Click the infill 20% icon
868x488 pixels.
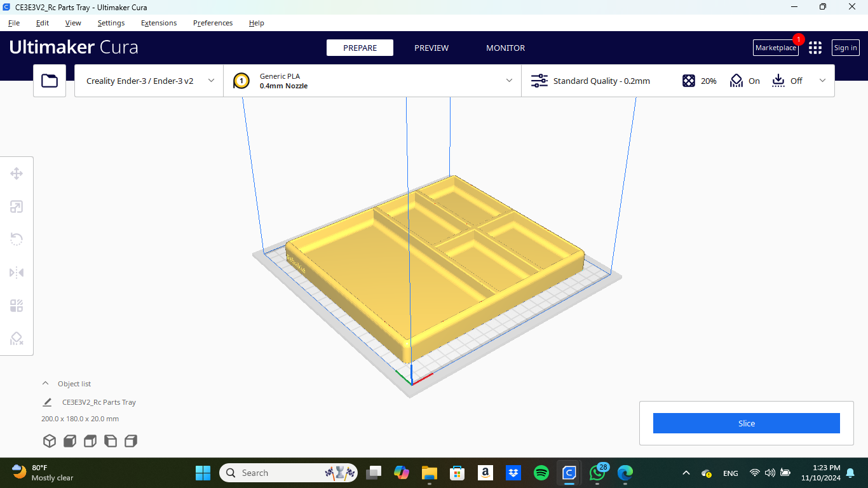pos(689,81)
